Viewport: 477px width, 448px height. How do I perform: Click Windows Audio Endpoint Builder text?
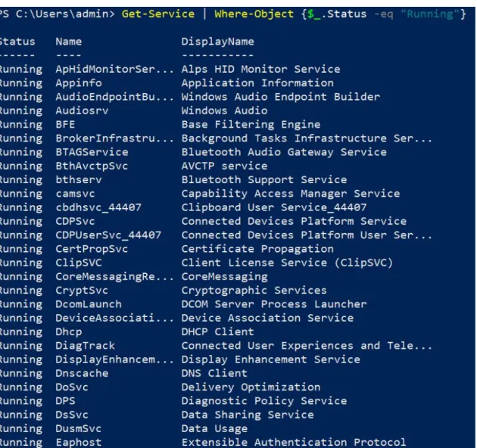280,97
